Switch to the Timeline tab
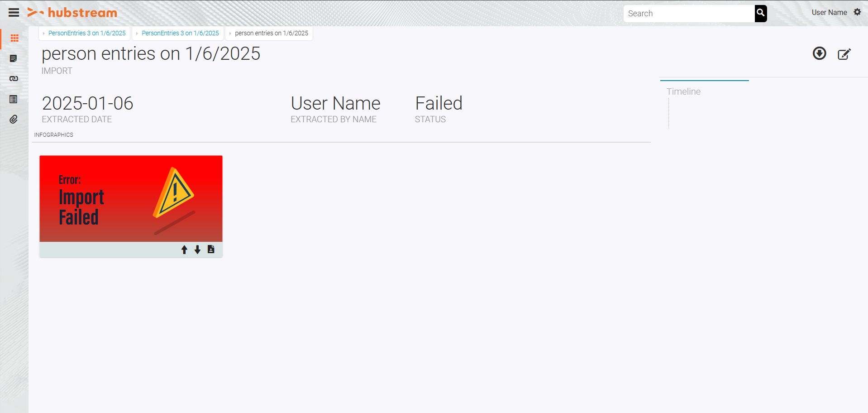This screenshot has width=868, height=413. coord(683,91)
